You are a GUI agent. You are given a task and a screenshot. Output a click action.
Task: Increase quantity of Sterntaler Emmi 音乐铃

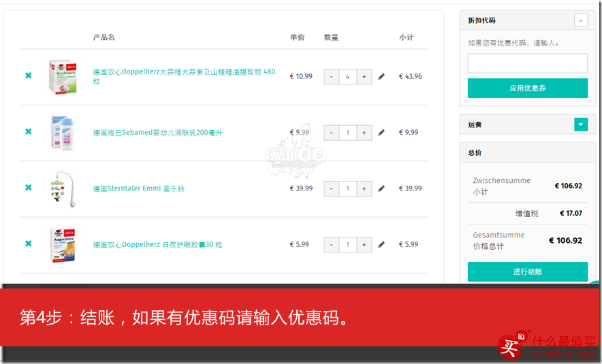[x=364, y=188]
